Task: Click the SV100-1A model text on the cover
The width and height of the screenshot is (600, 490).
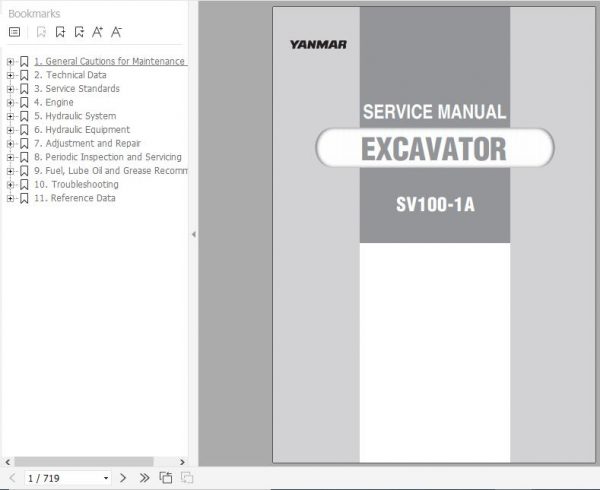Action: [x=435, y=204]
